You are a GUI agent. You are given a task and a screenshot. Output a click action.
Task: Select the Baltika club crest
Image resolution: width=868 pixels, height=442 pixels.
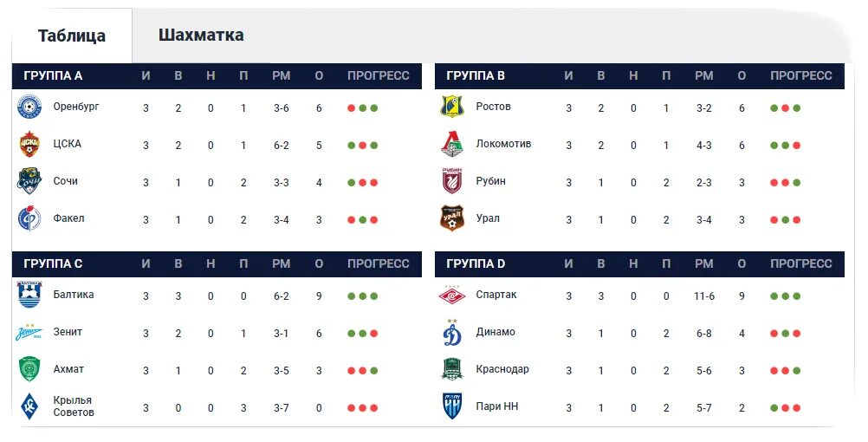click(x=29, y=295)
